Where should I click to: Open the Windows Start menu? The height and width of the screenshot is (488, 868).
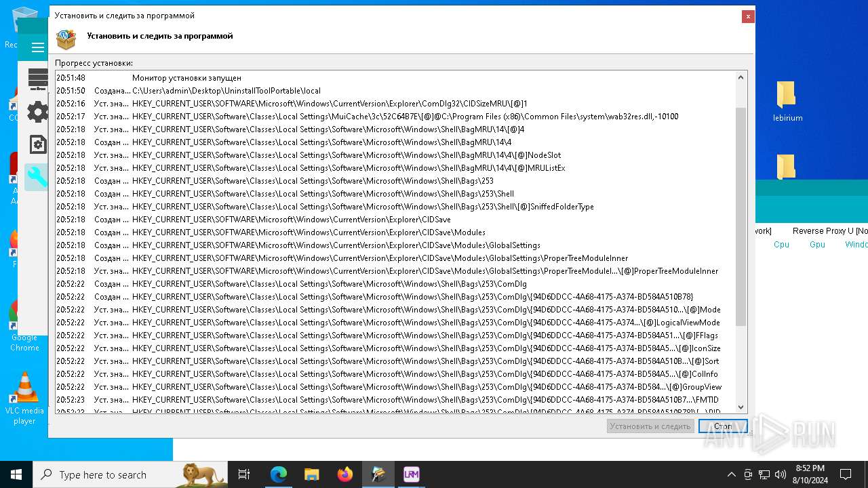(x=16, y=474)
